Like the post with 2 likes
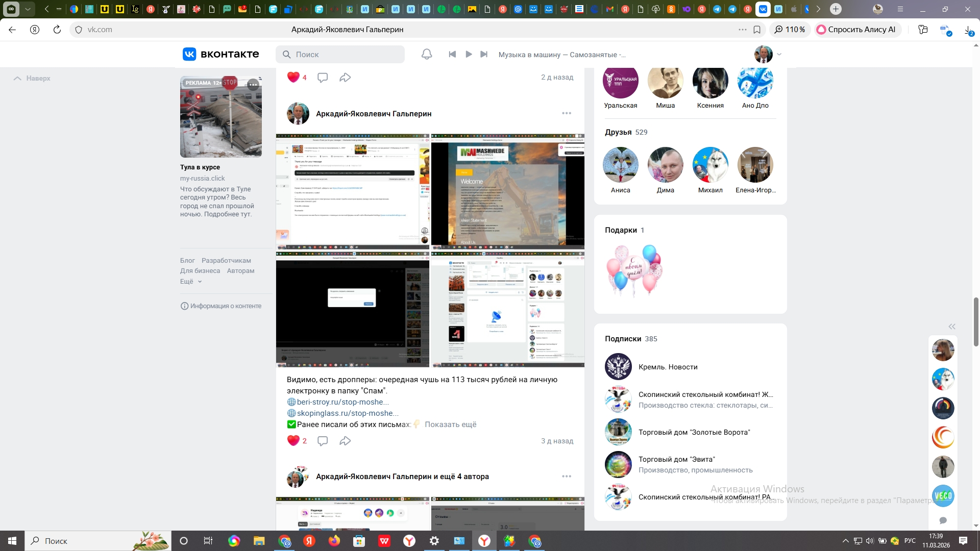The width and height of the screenshot is (980, 551). coord(293,441)
